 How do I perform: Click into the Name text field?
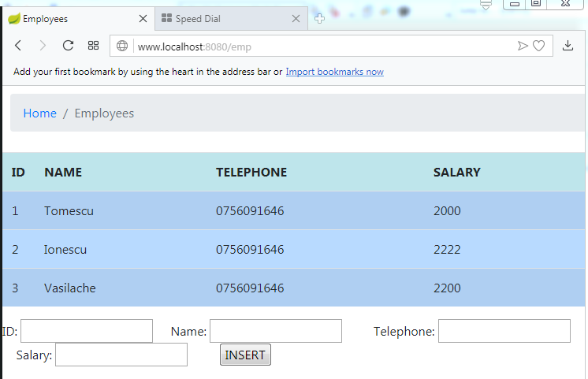click(275, 331)
